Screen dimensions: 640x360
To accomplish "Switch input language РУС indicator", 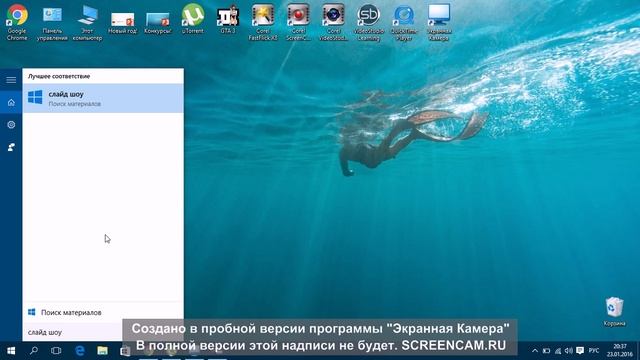I will [594, 351].
